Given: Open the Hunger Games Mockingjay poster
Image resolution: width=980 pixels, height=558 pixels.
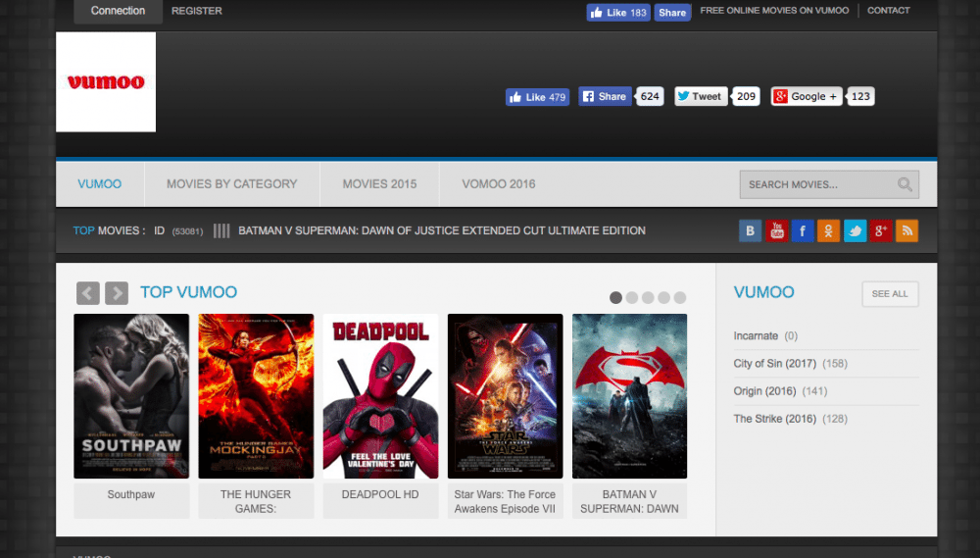Looking at the screenshot, I should tap(256, 396).
